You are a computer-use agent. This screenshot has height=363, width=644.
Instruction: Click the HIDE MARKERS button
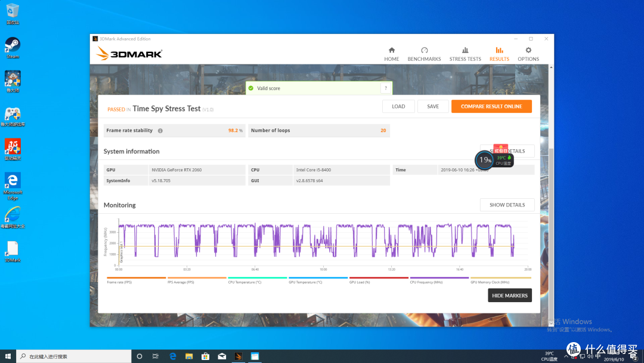pos(510,295)
